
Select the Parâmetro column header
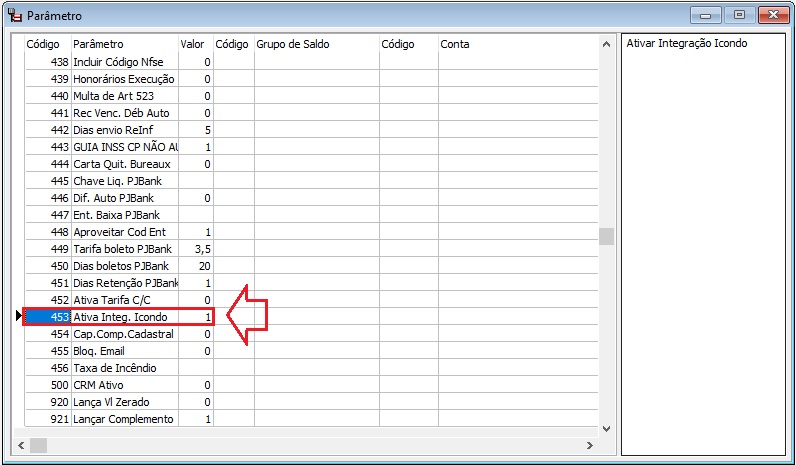tap(124, 45)
